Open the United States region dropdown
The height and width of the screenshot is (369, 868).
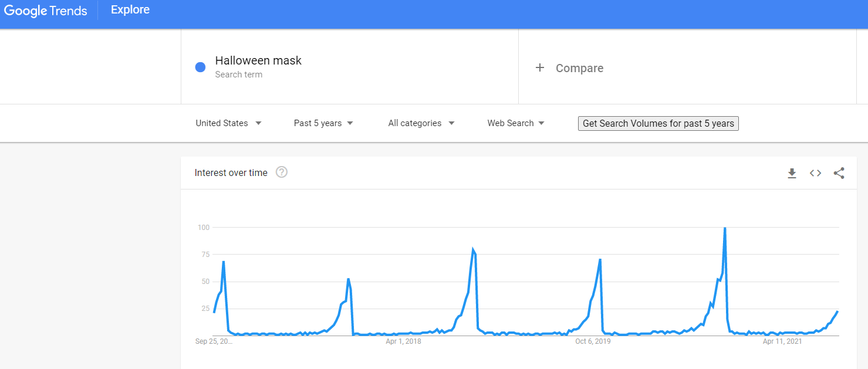pos(228,123)
